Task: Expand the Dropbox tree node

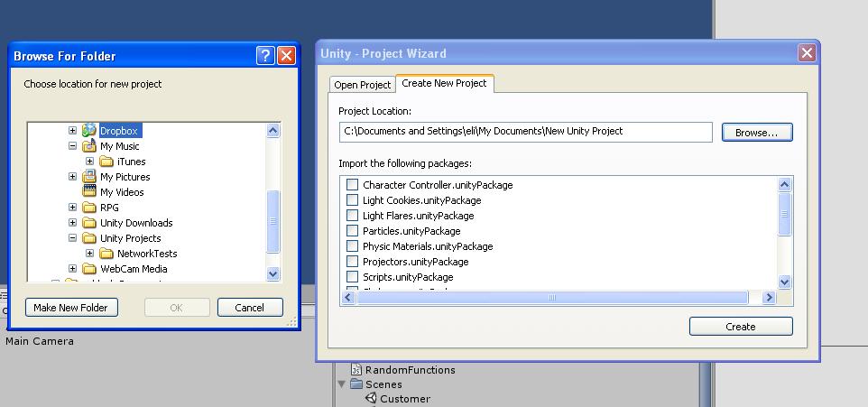Action: click(x=72, y=131)
